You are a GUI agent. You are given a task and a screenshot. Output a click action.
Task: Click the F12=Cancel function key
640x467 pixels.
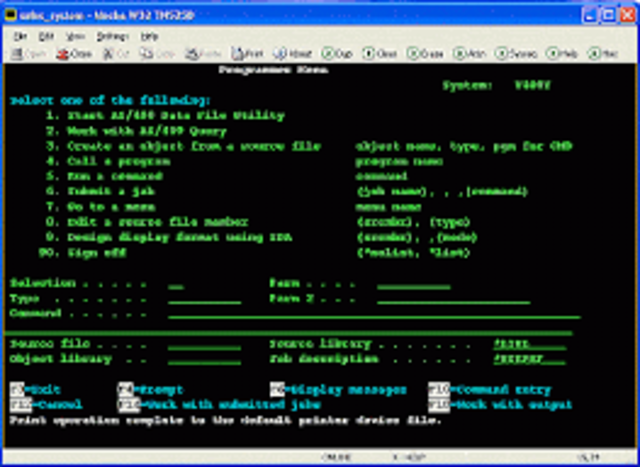pyautogui.click(x=46, y=405)
